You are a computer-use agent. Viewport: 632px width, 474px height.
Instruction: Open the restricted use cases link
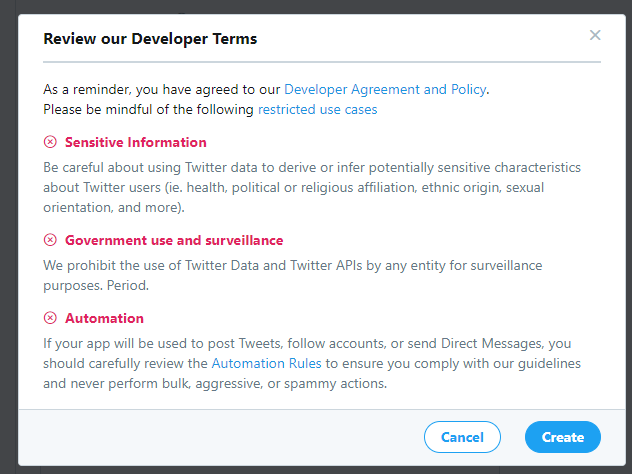pos(317,109)
